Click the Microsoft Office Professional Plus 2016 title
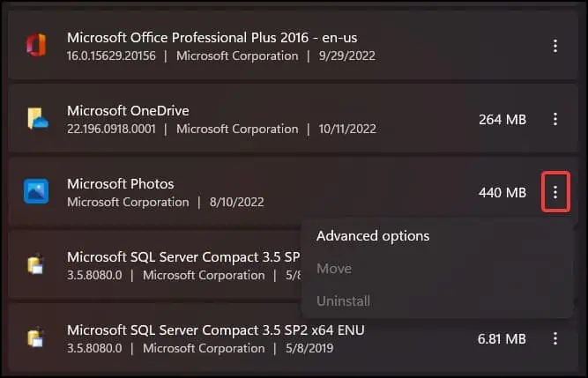Screen dimensions: 588x378 [x=212, y=38]
